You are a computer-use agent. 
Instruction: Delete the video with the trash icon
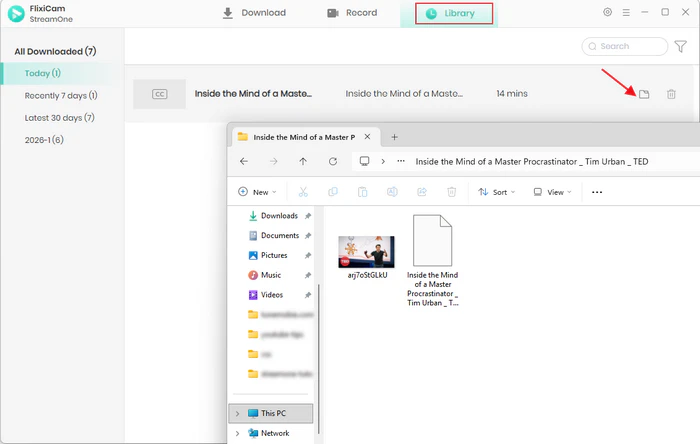671,94
